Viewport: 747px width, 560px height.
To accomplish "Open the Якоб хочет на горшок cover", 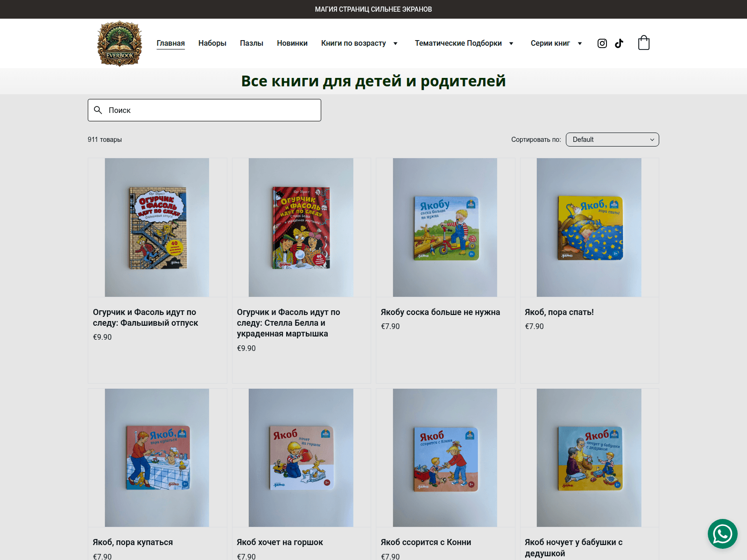I will click(x=301, y=458).
